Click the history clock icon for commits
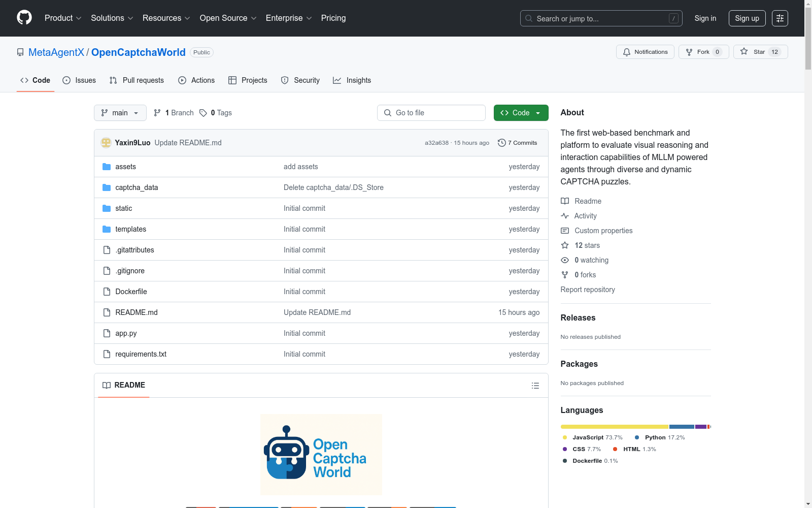This screenshot has height=508, width=812. (x=502, y=143)
